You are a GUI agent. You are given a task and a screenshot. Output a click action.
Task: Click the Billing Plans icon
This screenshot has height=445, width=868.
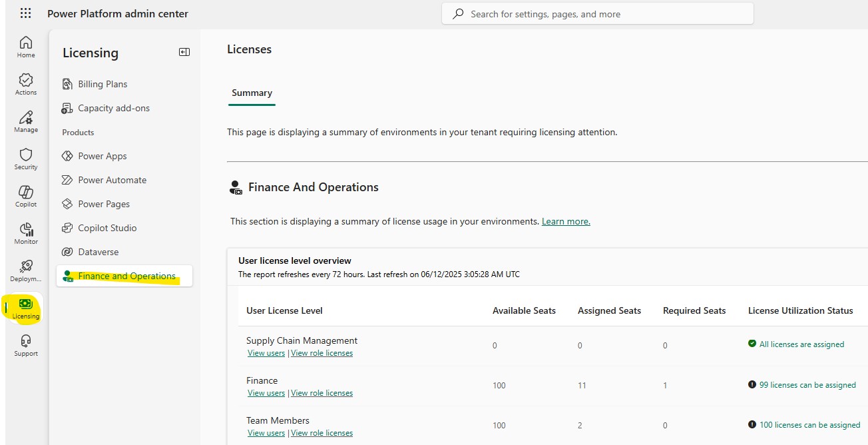(67, 84)
